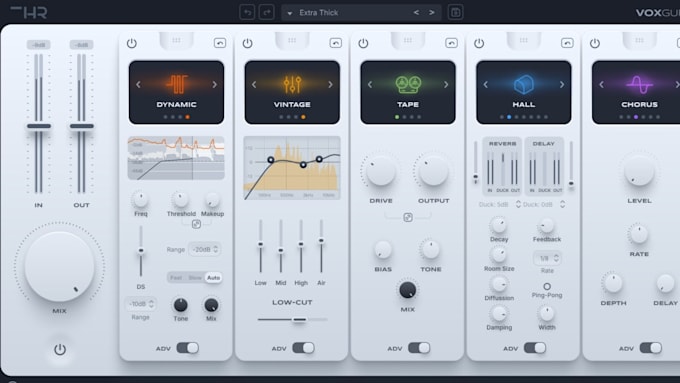Viewport: 680px width, 383px height.
Task: Switch Tape module to next type
Action: (446, 85)
